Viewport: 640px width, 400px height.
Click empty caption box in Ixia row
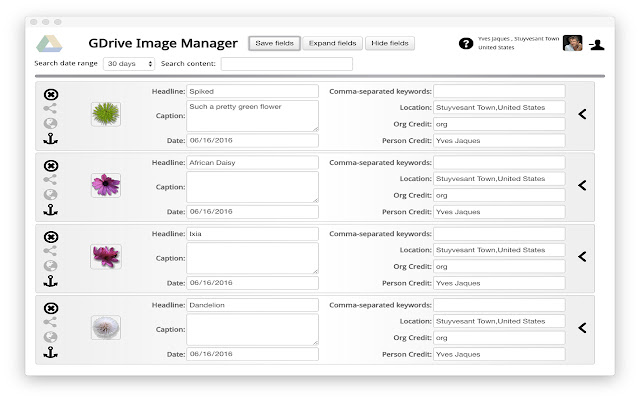[x=252, y=258]
